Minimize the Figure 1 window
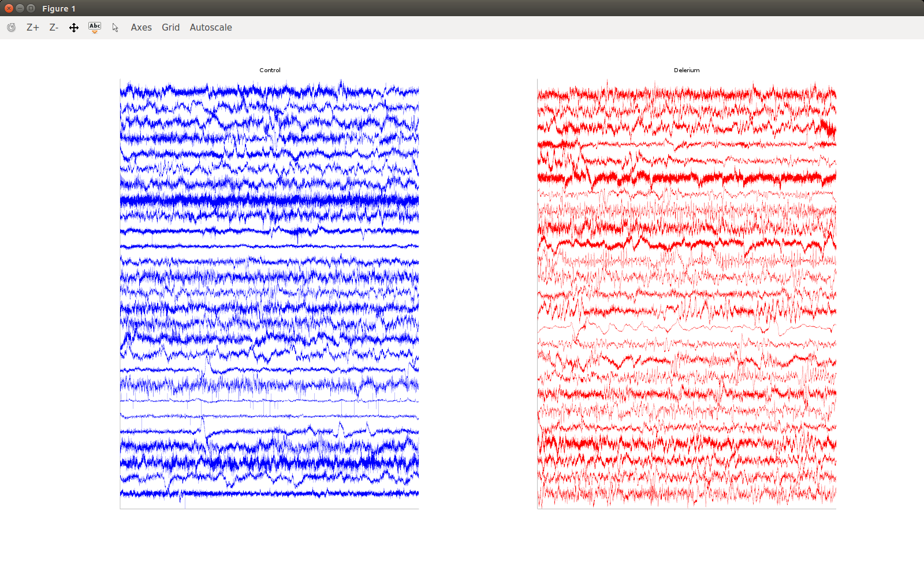 (x=20, y=8)
